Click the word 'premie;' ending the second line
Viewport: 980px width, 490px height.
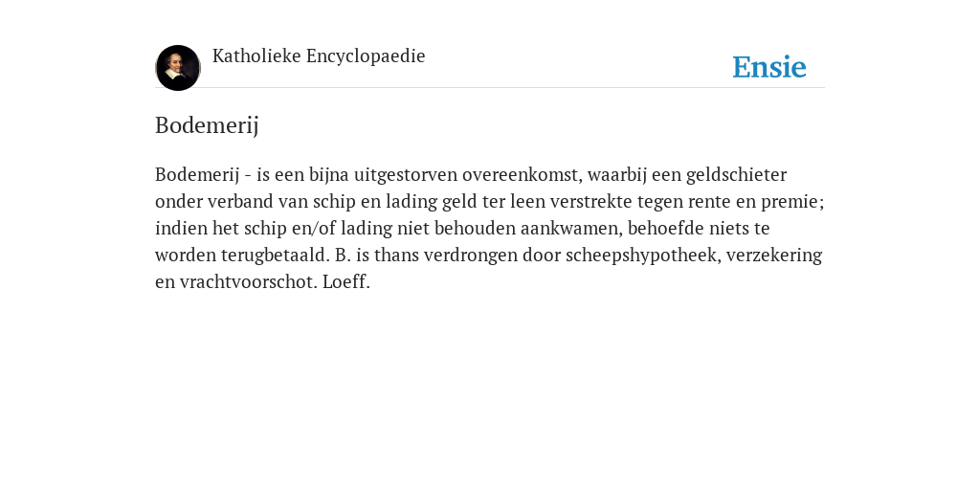click(792, 202)
